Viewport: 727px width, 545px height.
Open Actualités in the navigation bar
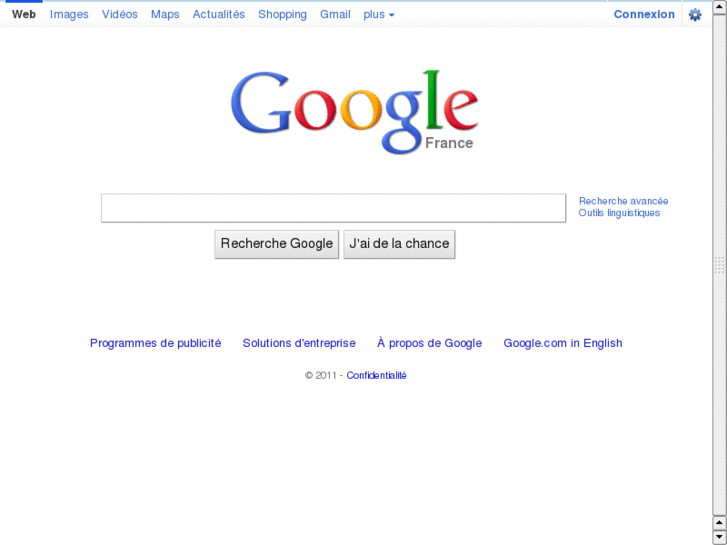tap(219, 14)
